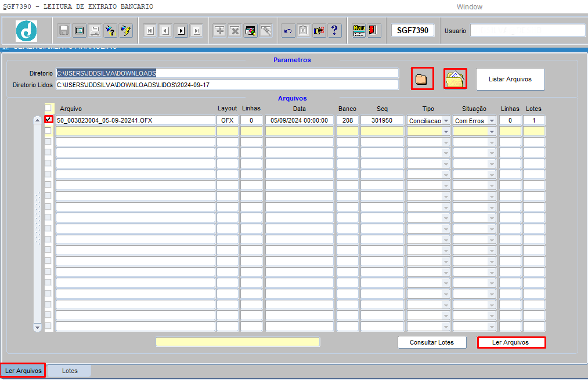Click the Print toolbar icon
This screenshot has height=380, width=588.
(x=94, y=31)
